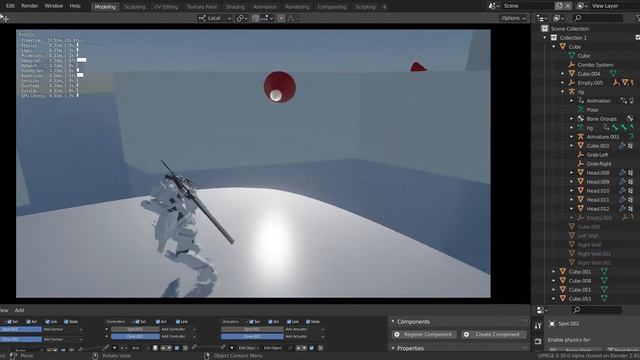The width and height of the screenshot is (640, 360).
Task: Select Pose icon in outliner
Action: (581, 110)
